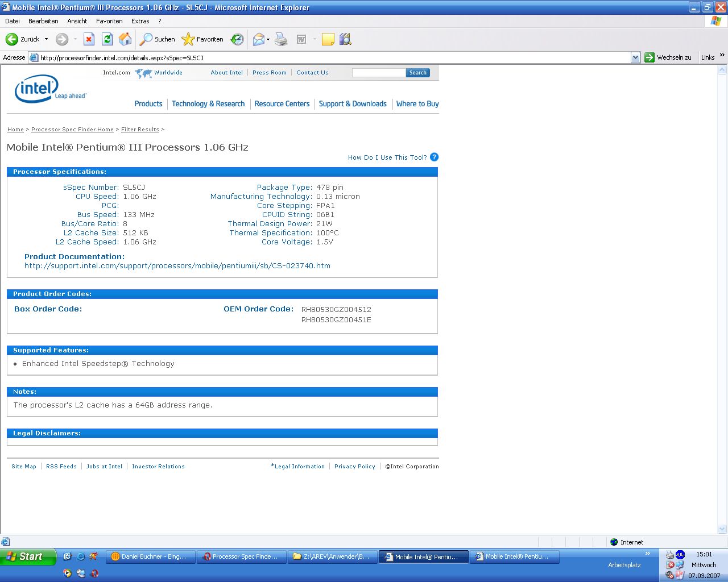Click Where to Buy link

pos(417,104)
